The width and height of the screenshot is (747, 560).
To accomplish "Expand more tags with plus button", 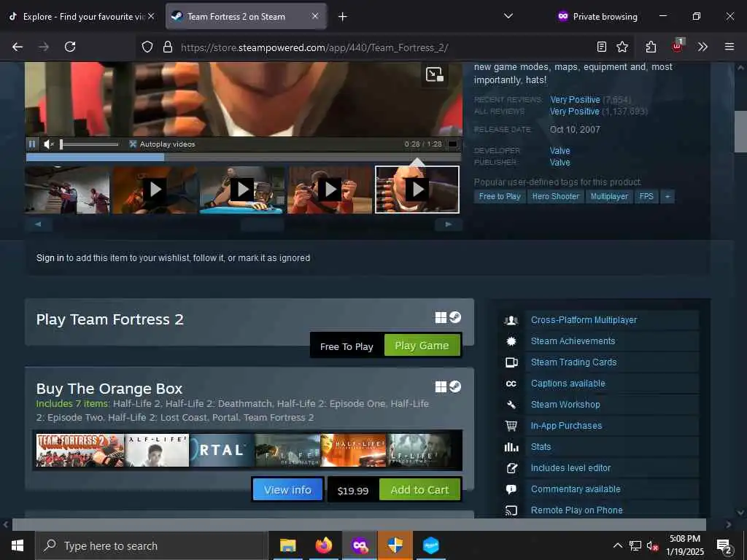I will 667,196.
